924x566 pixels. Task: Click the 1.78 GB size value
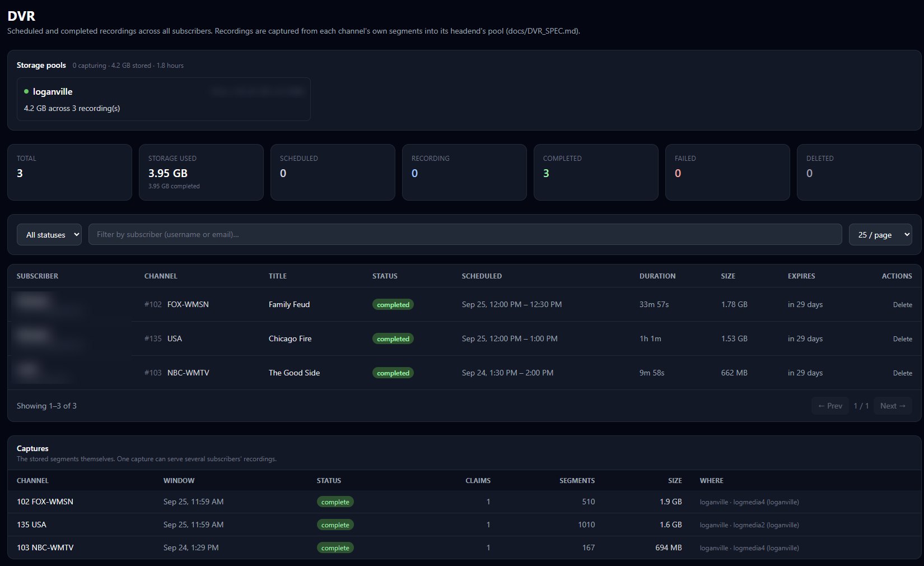coord(734,304)
